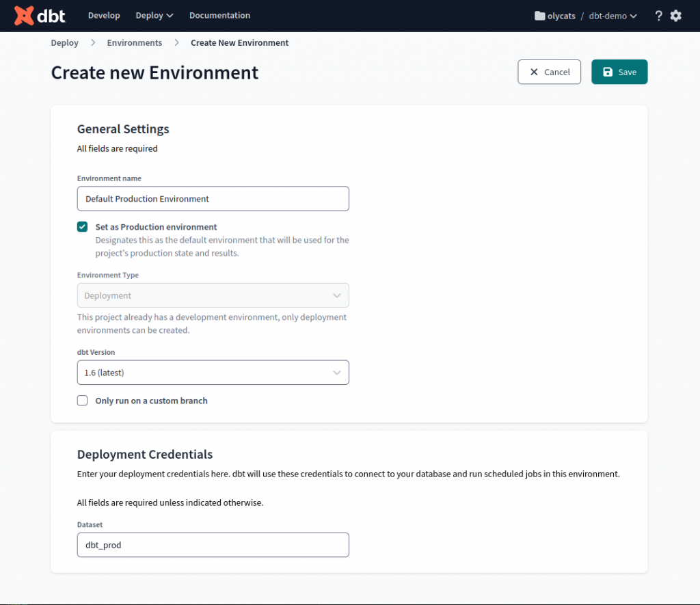The height and width of the screenshot is (605, 700).
Task: Click the Deploy breadcrumb link
Action: (65, 43)
